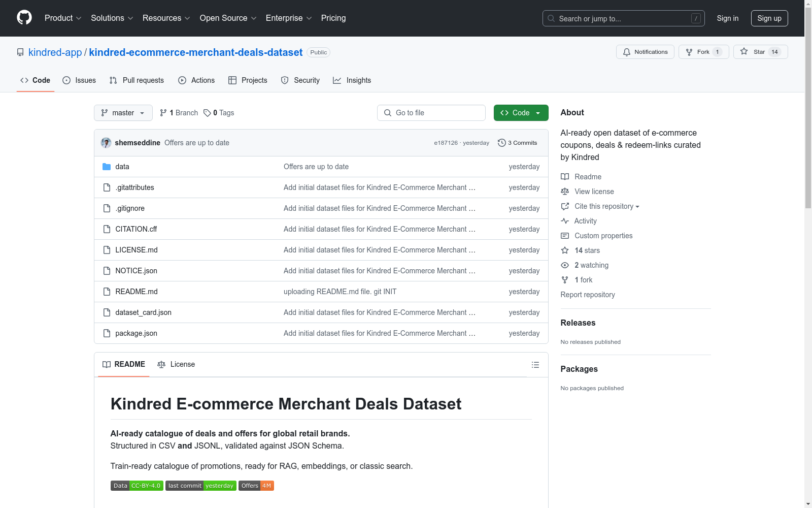Viewport: 812px width, 508px height.
Task: Go to the GitHub homepage logo
Action: coord(24,18)
